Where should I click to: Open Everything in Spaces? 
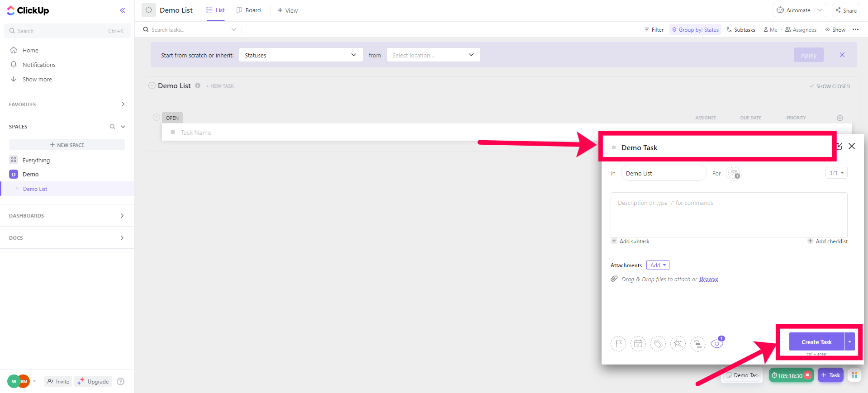(36, 160)
